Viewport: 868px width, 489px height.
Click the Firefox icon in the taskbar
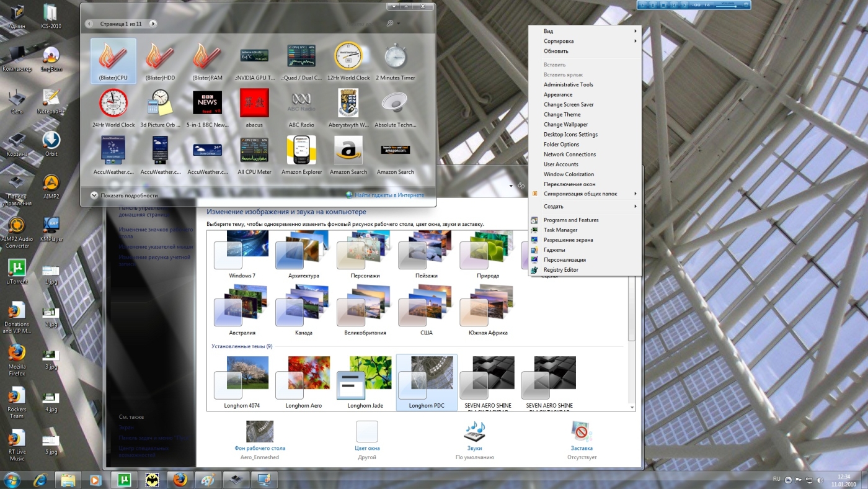[x=180, y=480]
